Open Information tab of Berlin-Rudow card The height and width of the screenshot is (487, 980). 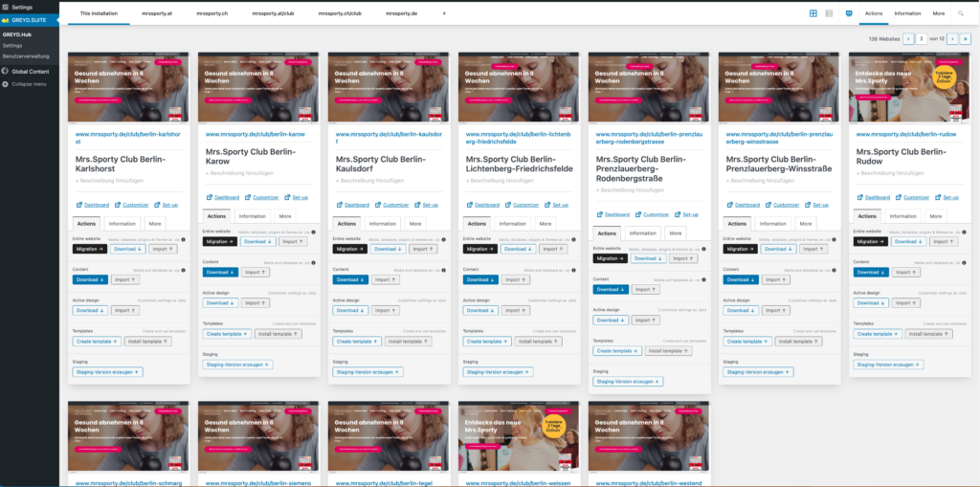coord(902,216)
